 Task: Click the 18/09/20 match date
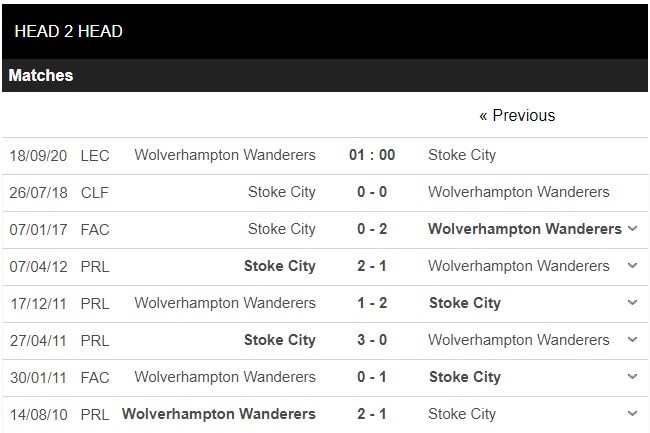[x=38, y=155]
